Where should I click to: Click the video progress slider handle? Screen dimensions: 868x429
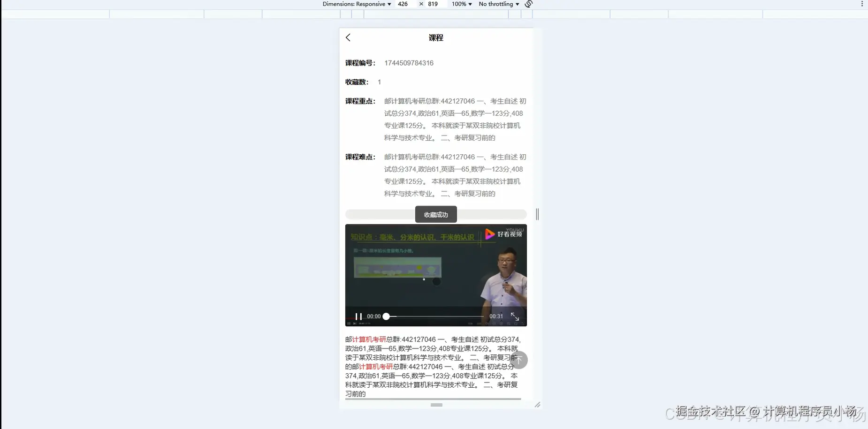(386, 316)
